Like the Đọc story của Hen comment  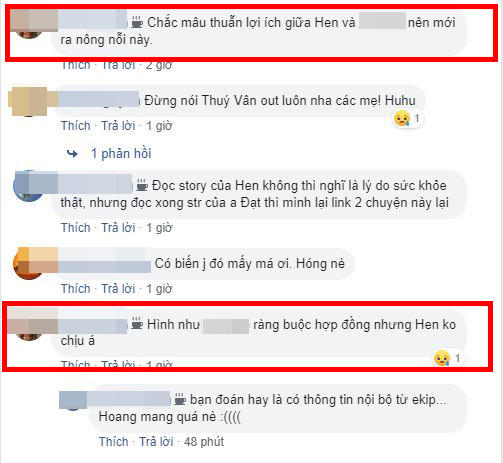click(x=76, y=228)
